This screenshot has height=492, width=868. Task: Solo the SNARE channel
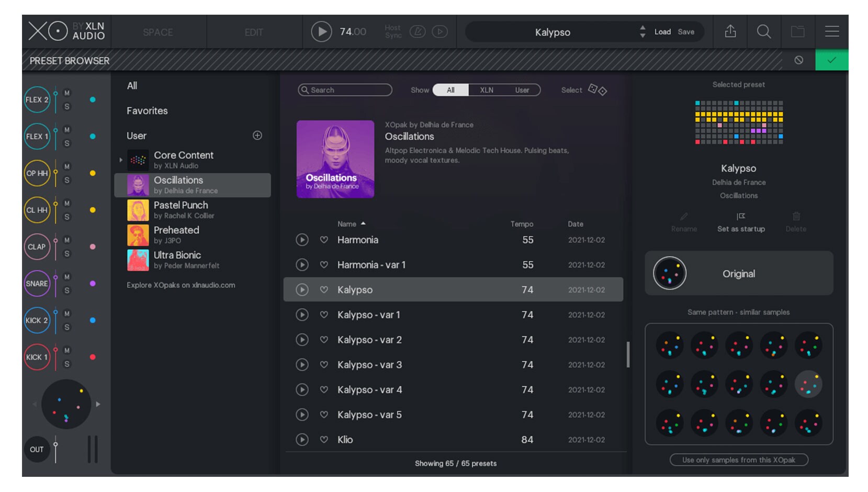point(67,290)
